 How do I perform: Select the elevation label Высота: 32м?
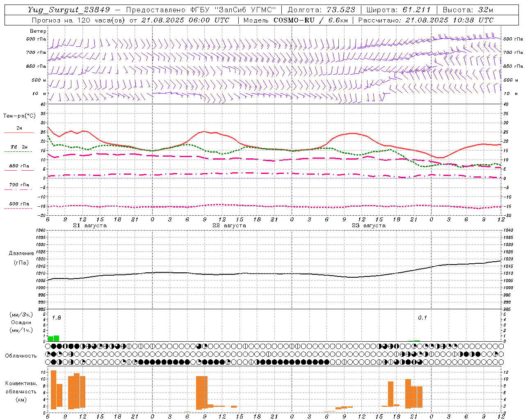click(x=468, y=10)
